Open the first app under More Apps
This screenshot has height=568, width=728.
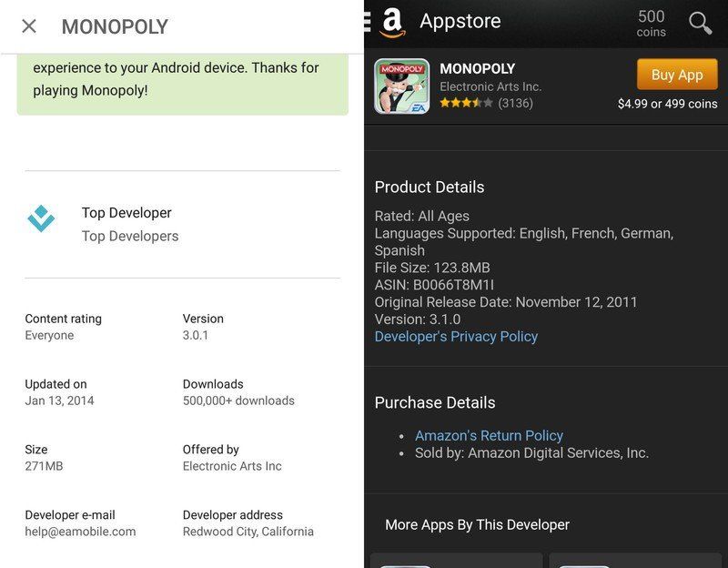point(455,561)
